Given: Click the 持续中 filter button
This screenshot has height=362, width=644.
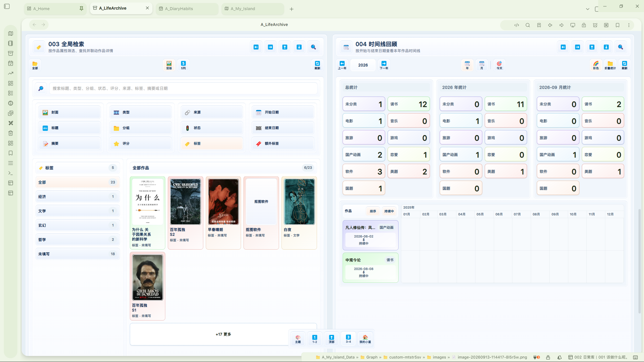Looking at the screenshot, I should (x=389, y=211).
